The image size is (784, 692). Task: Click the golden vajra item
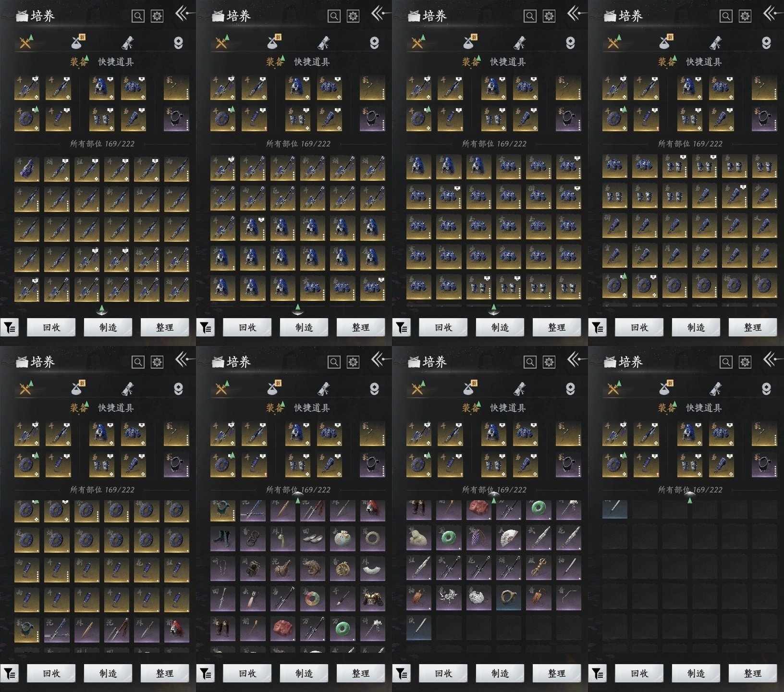click(x=538, y=568)
